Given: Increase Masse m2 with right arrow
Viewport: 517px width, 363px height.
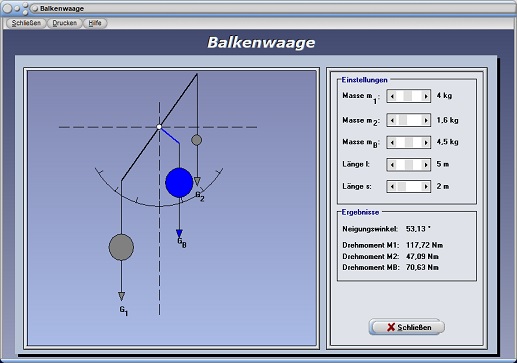Looking at the screenshot, I should pos(426,120).
